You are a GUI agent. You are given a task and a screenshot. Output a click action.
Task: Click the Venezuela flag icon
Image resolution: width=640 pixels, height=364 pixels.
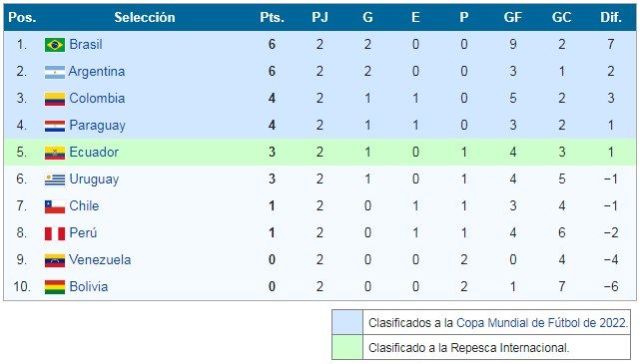tap(55, 260)
